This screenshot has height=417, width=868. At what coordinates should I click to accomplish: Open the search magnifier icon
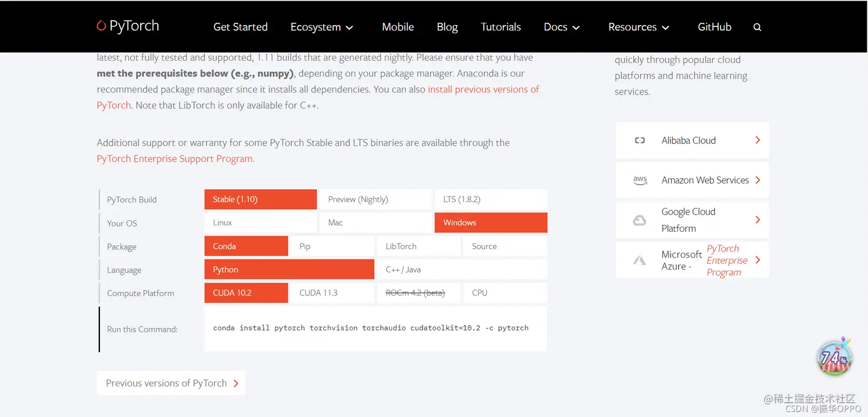tap(757, 27)
